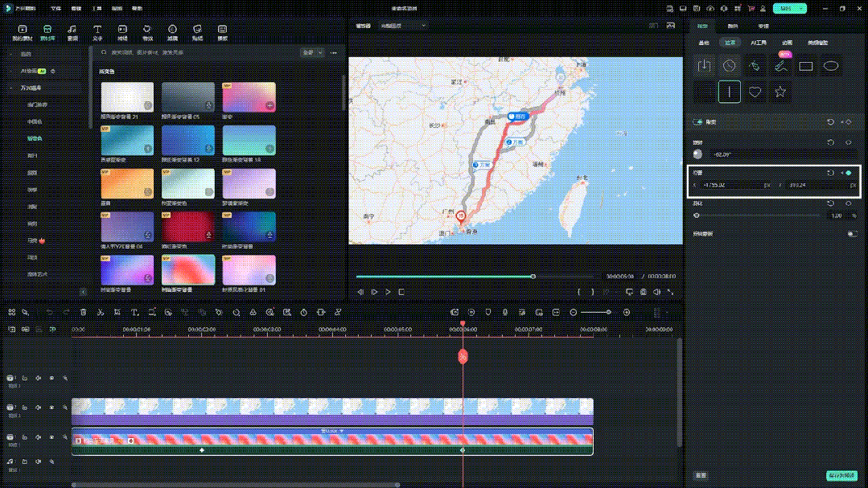Hide video track 1 with eye icon
The width and height of the screenshot is (868, 488).
52,437
